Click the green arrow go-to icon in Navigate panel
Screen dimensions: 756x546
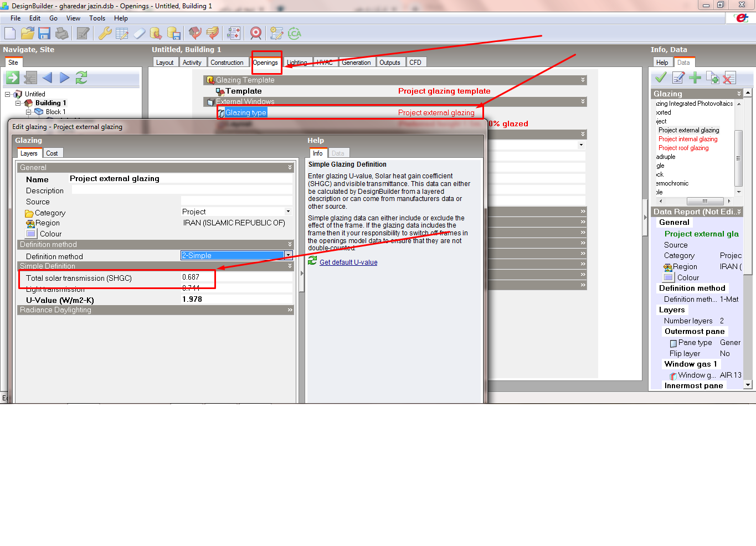[x=13, y=78]
